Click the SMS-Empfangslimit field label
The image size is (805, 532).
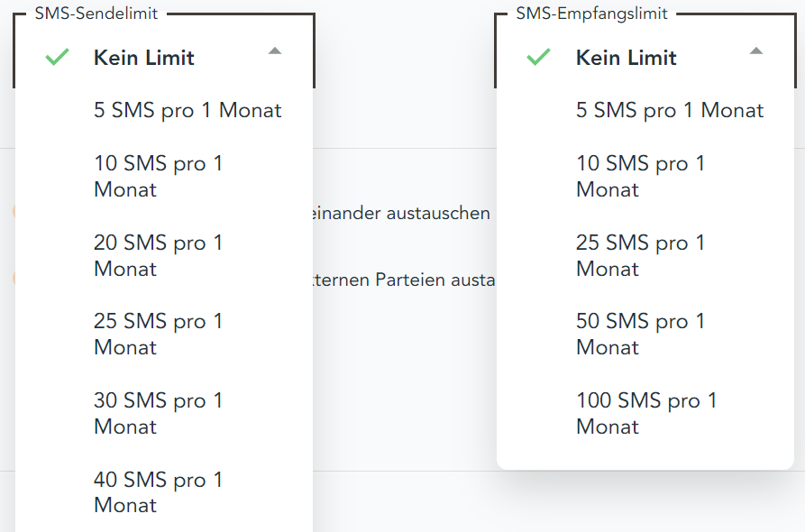(x=591, y=14)
